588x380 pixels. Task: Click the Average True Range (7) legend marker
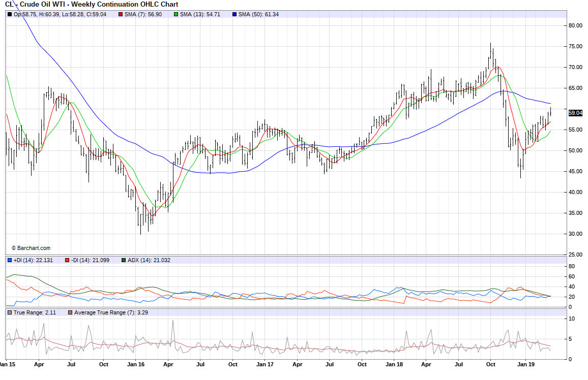coord(70,312)
